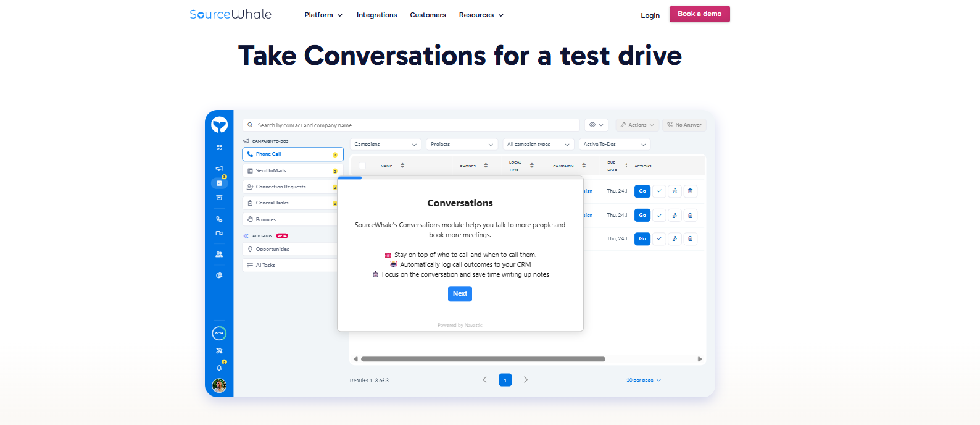The height and width of the screenshot is (425, 980).
Task: Click the Login link
Action: pyautogui.click(x=650, y=15)
